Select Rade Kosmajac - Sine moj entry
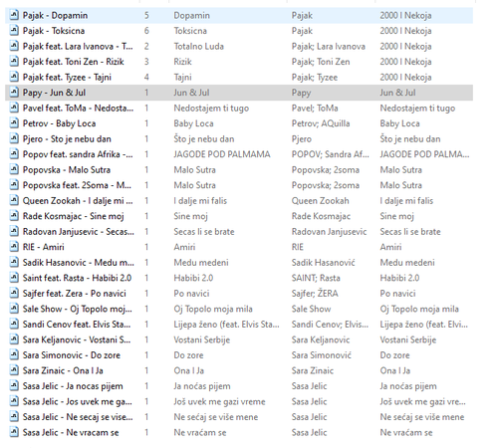The height and width of the screenshot is (448, 498). coord(73,216)
